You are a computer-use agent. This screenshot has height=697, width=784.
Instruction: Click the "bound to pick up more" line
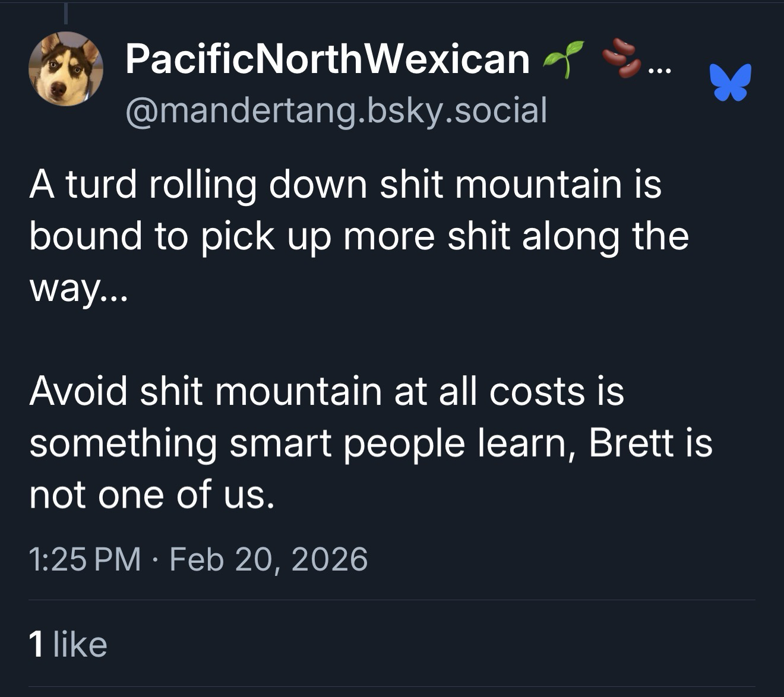(359, 236)
